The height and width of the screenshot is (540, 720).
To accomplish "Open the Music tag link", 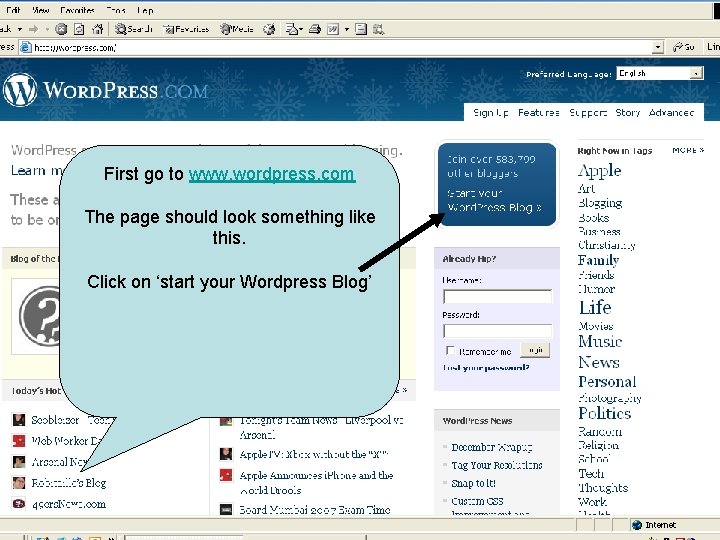I will tap(600, 341).
